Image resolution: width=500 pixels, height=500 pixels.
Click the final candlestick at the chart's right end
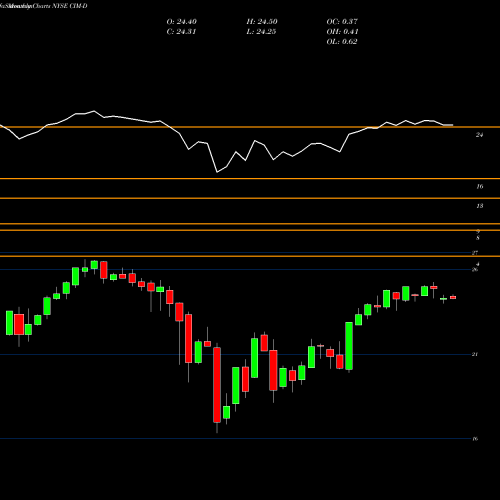click(453, 297)
